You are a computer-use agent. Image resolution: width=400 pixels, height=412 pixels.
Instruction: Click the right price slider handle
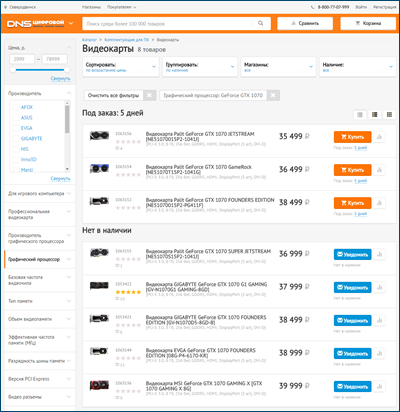click(x=67, y=70)
